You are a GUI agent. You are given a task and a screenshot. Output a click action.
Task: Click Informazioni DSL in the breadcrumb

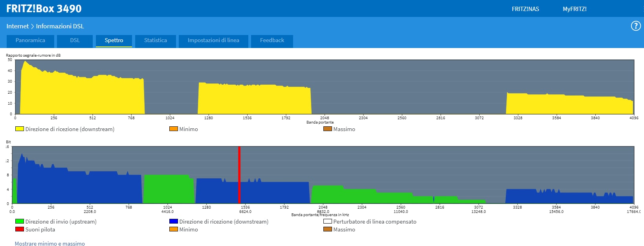point(60,26)
